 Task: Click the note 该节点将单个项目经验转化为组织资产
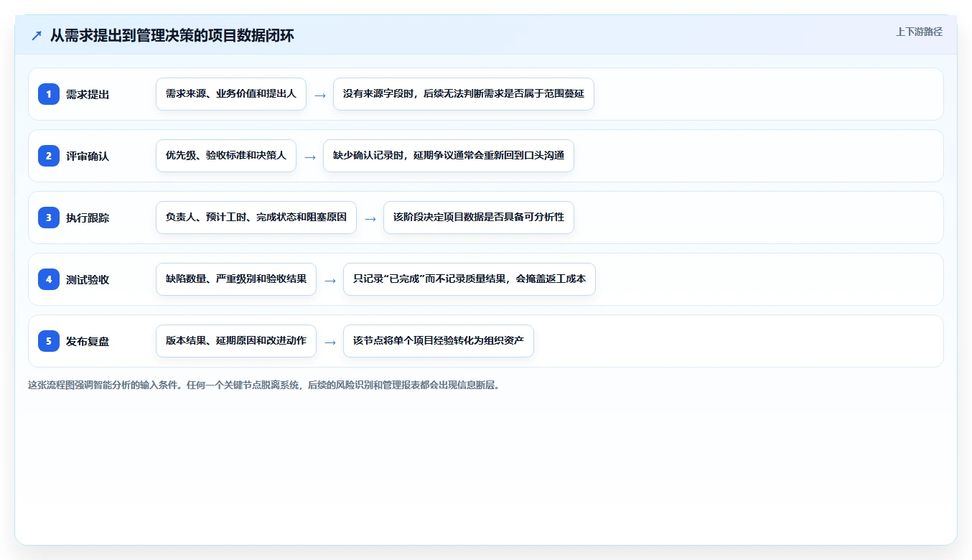[x=439, y=341]
